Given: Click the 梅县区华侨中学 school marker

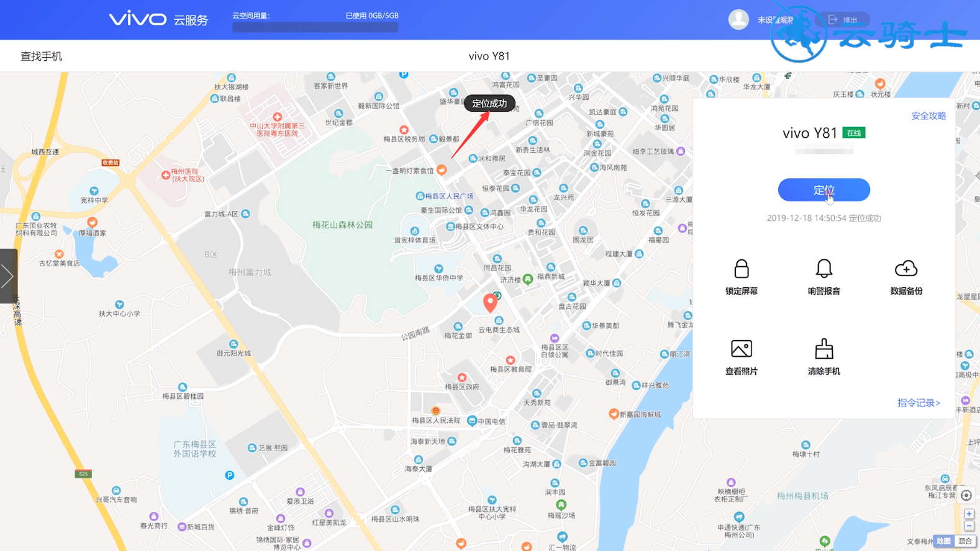Looking at the screenshot, I should coord(439,269).
